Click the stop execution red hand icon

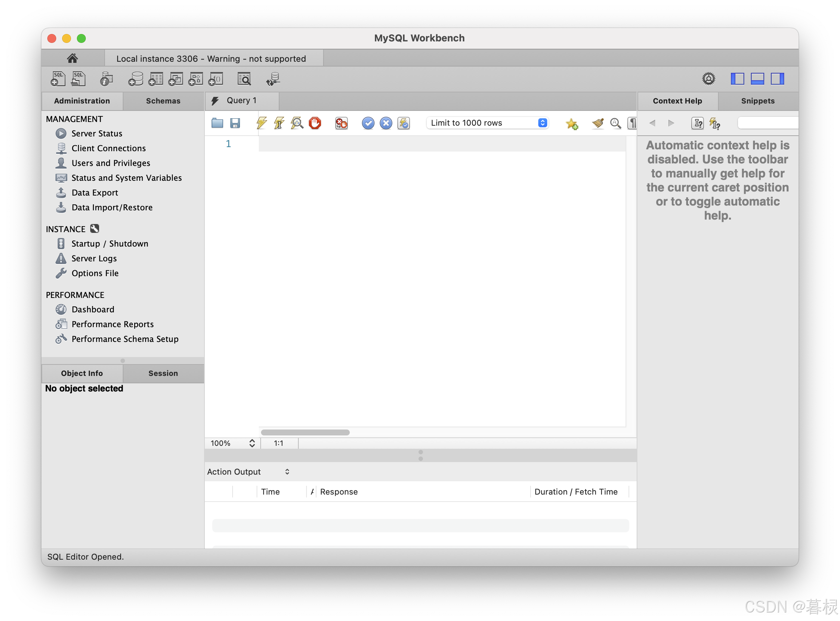point(315,123)
